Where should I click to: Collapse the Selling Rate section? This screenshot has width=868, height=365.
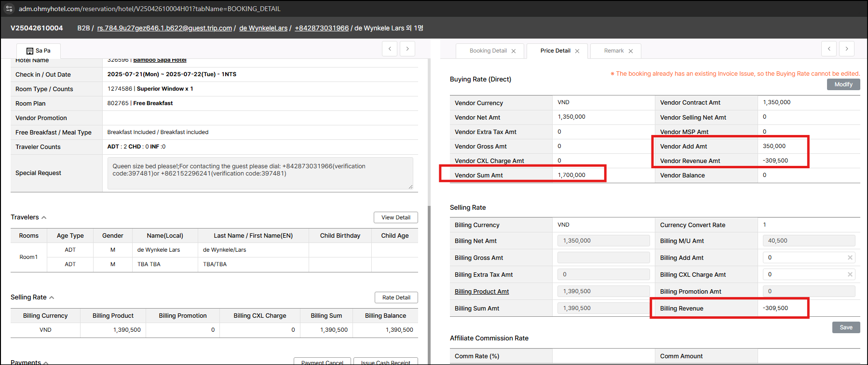[52, 297]
